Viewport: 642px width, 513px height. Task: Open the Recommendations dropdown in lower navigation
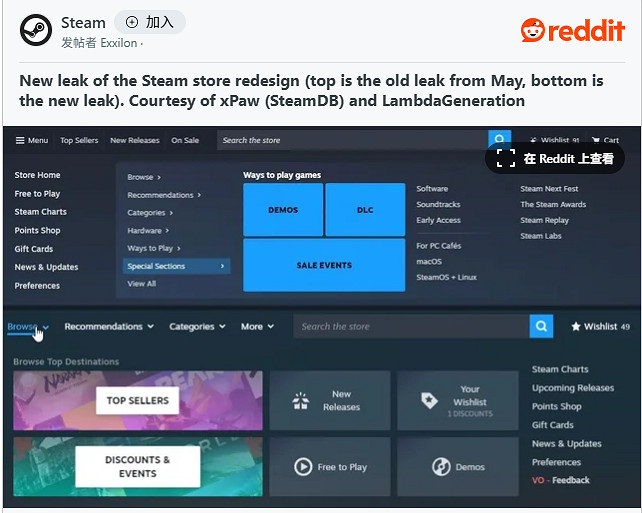109,326
